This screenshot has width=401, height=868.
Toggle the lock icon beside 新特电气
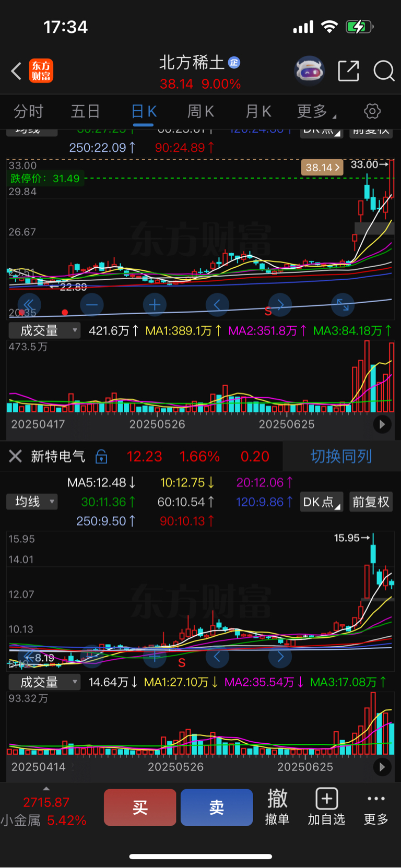point(101,456)
